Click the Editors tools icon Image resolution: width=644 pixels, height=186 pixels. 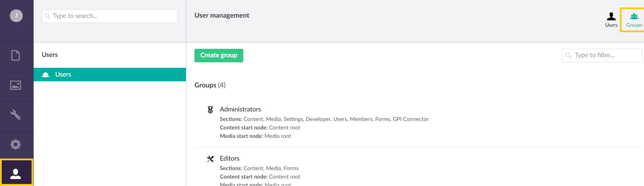tap(210, 159)
